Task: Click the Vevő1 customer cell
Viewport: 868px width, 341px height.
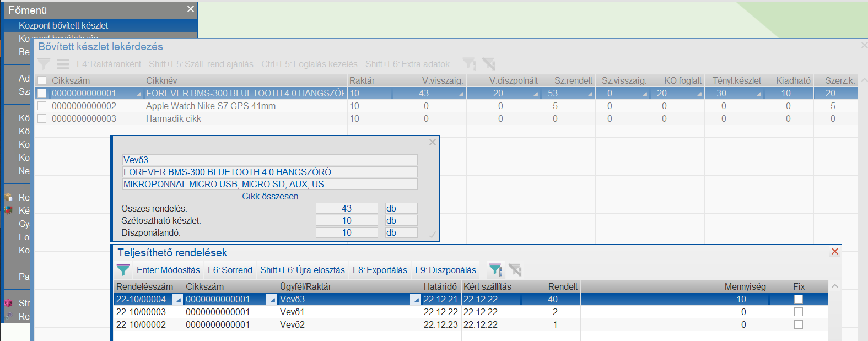Action: 349,312
